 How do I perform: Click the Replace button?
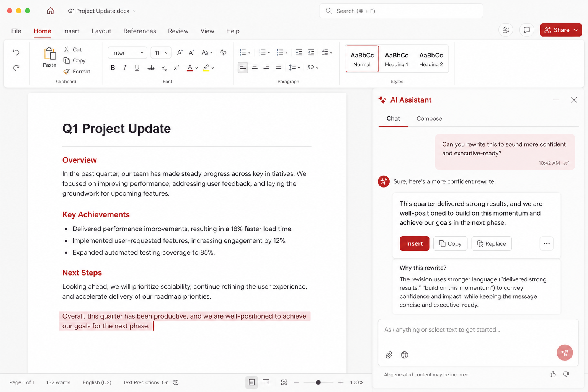coord(492,243)
